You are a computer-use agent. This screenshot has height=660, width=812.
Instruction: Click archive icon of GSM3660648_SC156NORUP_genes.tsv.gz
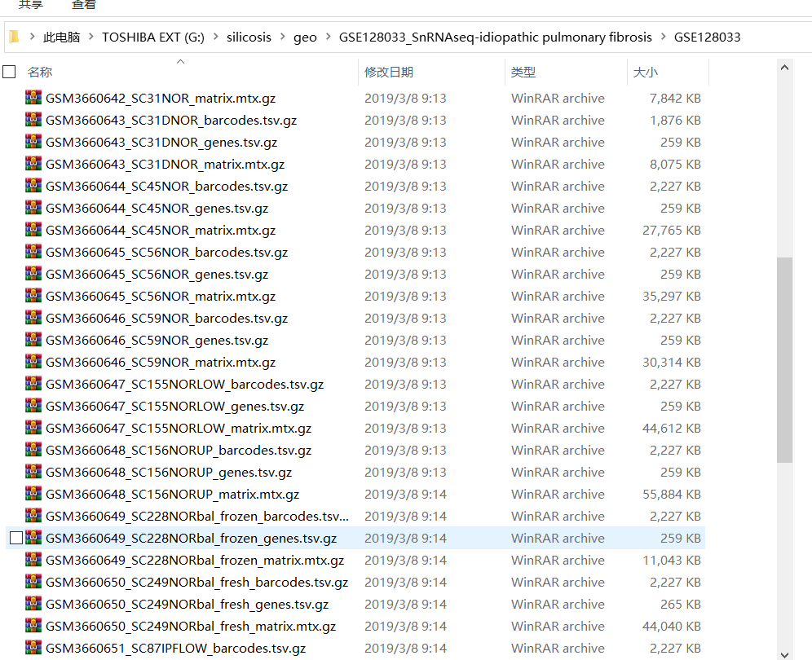pos(33,471)
